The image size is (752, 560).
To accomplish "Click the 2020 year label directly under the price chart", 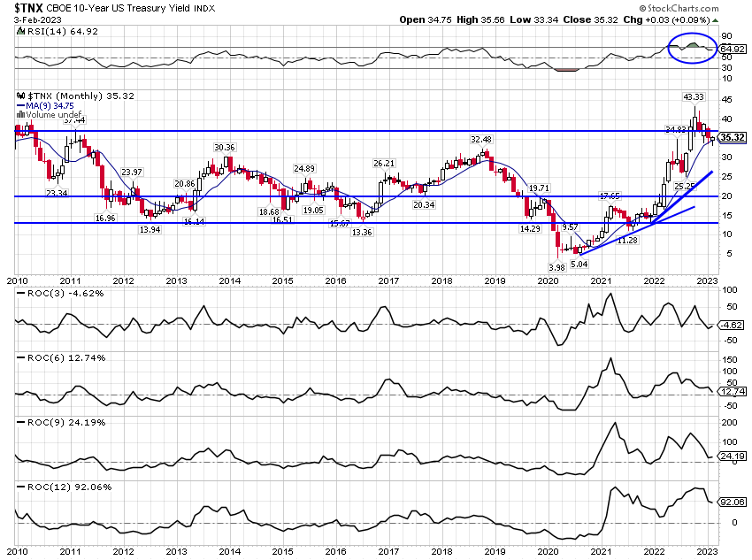I will (x=548, y=281).
